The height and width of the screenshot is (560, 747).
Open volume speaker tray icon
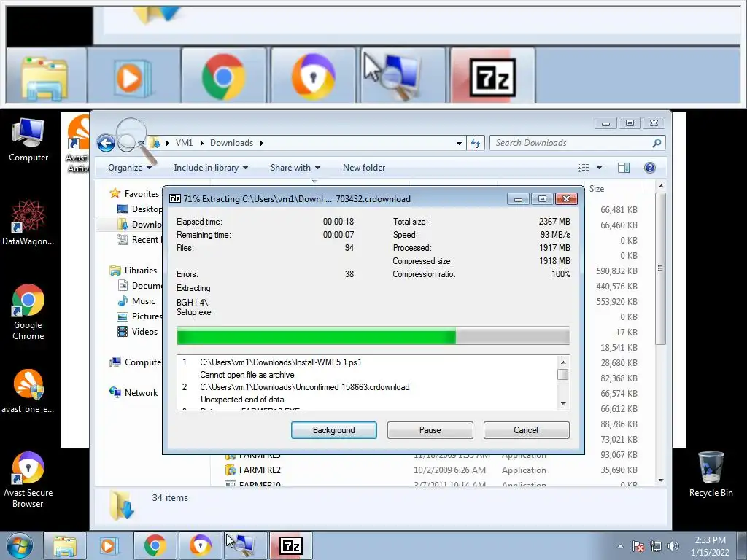[673, 546]
